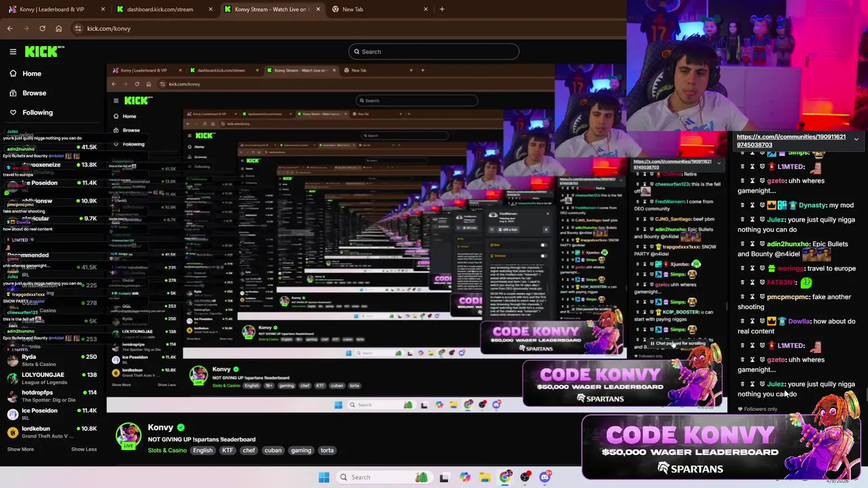Open Task View from the taskbar
Screen dimensions: 868x488
click(444, 477)
